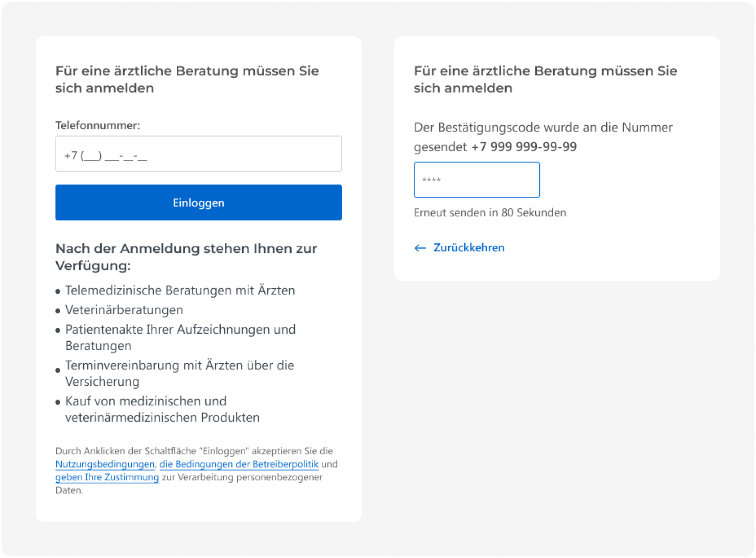Click the bold number +7 999 999-99-99

[524, 147]
